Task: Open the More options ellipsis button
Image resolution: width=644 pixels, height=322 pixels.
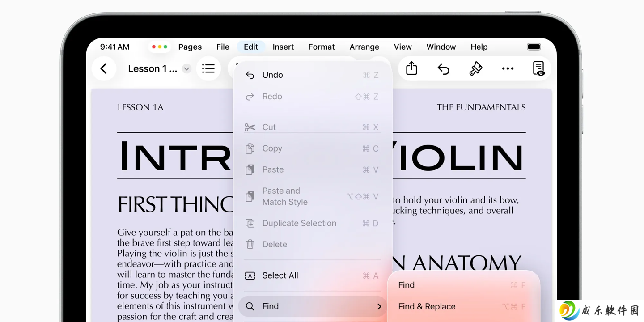Action: [508, 68]
